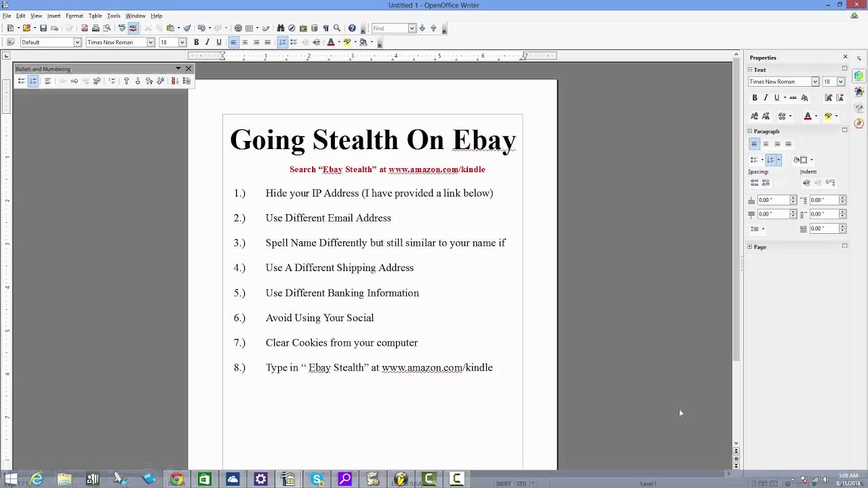This screenshot has width=868, height=488.
Task: Find previous occurrence with the up arrow
Action: click(433, 28)
